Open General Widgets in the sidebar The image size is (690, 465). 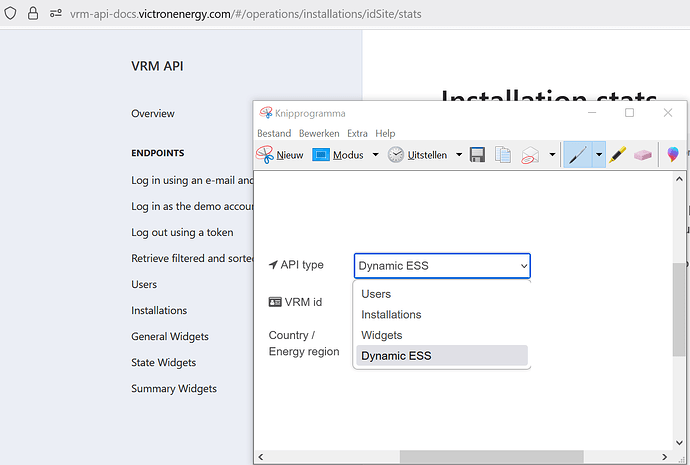pos(170,337)
